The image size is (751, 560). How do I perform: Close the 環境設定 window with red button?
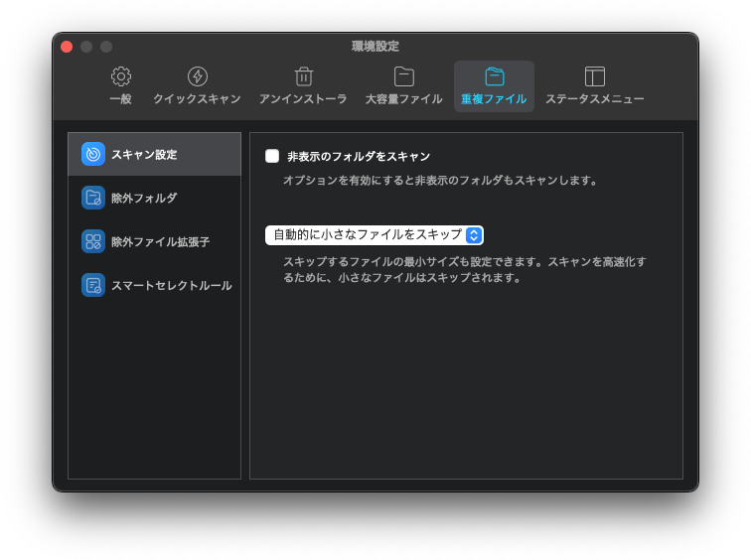(x=67, y=47)
